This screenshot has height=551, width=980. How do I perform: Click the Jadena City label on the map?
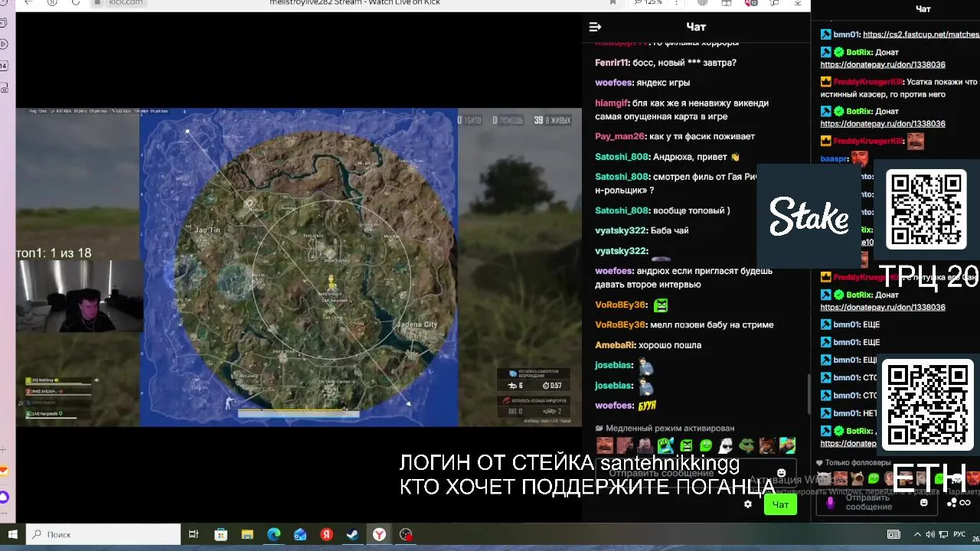coord(416,324)
